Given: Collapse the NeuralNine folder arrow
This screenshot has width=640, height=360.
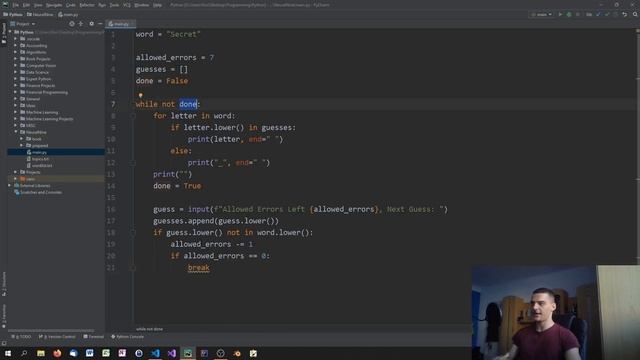Looking at the screenshot, I should [16, 132].
